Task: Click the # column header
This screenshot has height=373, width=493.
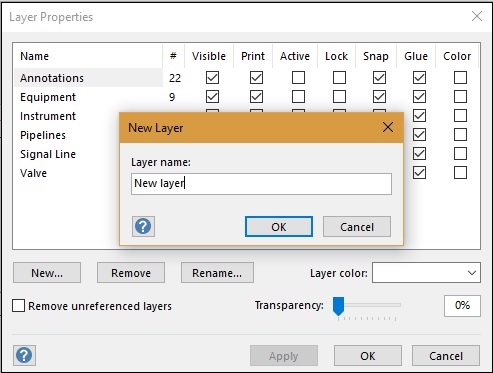Action: tap(173, 56)
